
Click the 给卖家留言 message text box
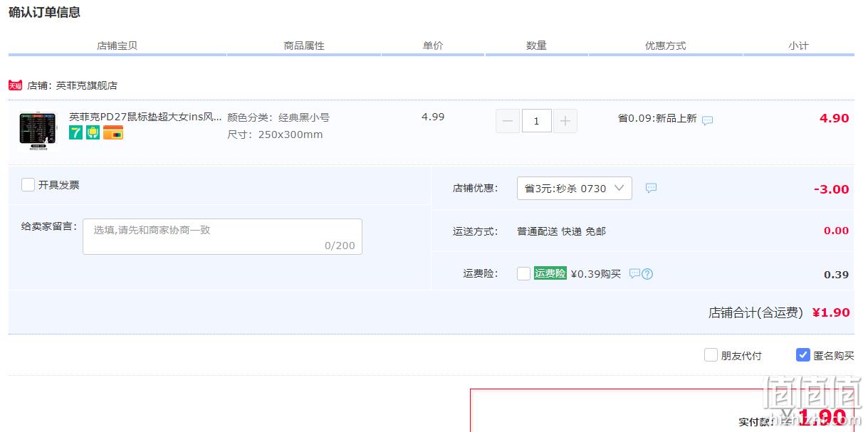pos(222,236)
